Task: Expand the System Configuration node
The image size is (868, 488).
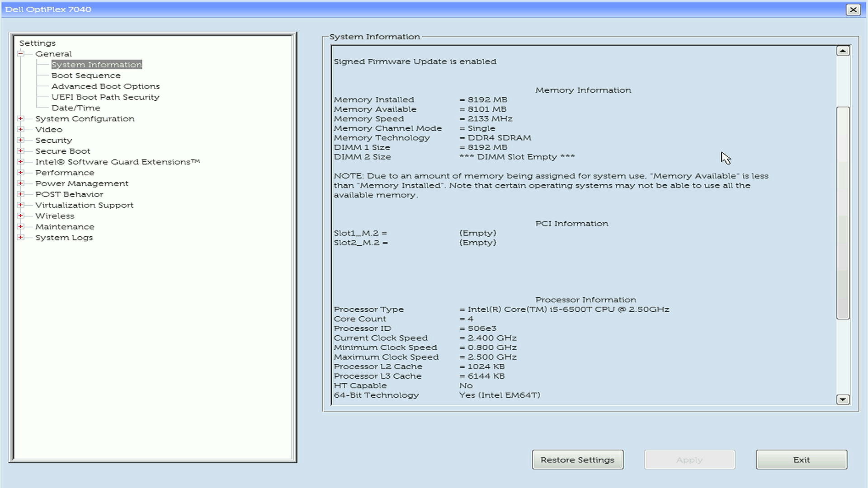Action: (20, 119)
